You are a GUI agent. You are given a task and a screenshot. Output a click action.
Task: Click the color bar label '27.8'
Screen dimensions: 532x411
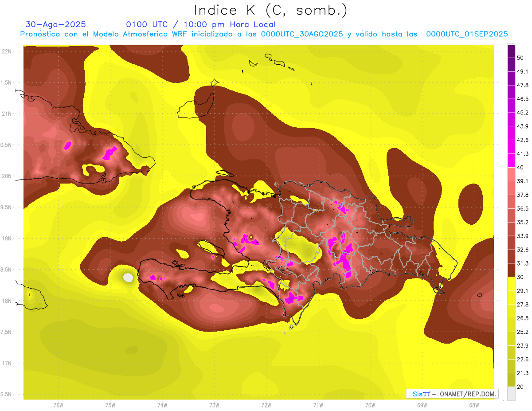click(x=522, y=305)
